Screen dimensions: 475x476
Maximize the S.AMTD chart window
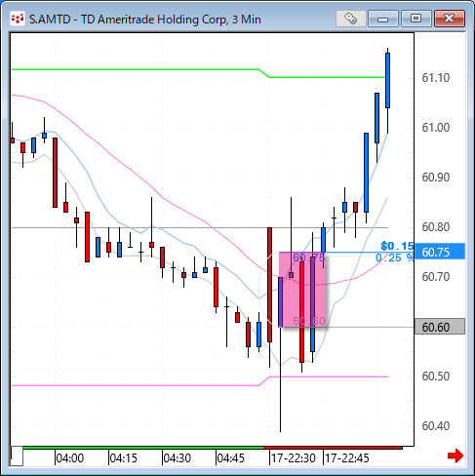click(x=416, y=19)
